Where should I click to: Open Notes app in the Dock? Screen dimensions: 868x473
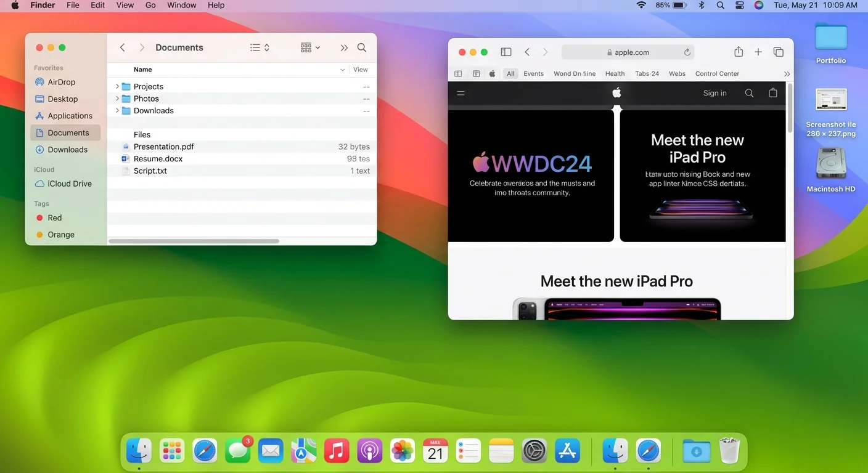click(x=501, y=451)
